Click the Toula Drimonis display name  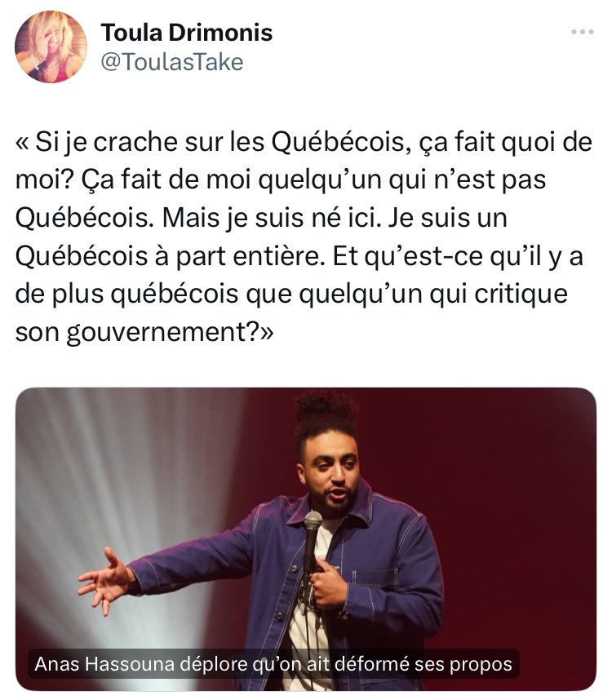pyautogui.click(x=187, y=33)
